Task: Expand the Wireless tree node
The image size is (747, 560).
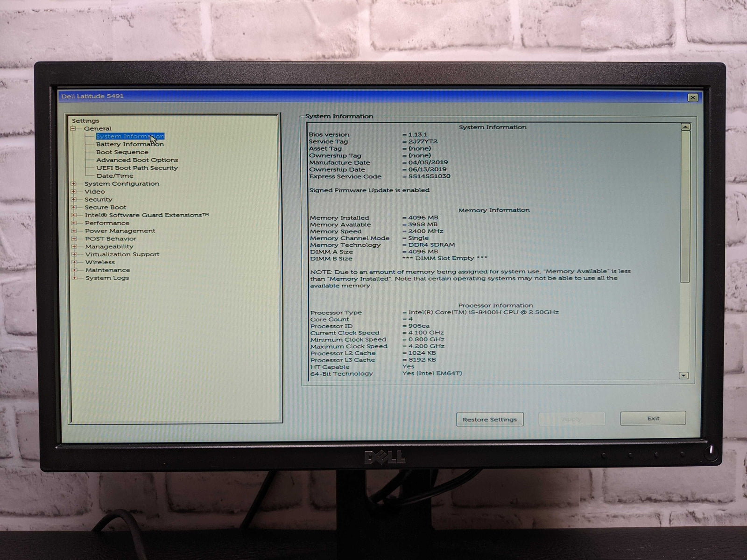Action: tap(74, 262)
